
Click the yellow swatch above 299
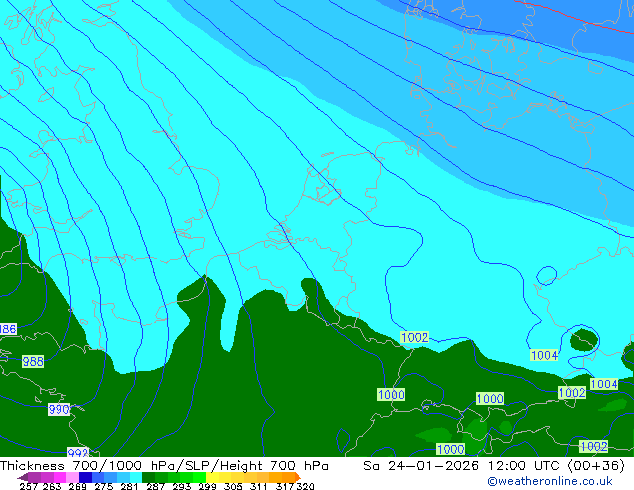212,477
